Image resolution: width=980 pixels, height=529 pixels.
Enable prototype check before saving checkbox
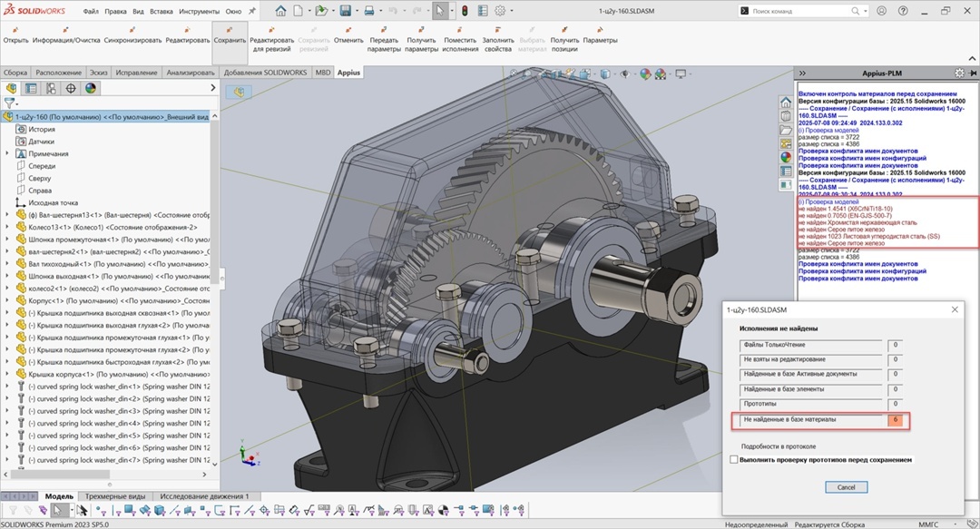click(734, 460)
